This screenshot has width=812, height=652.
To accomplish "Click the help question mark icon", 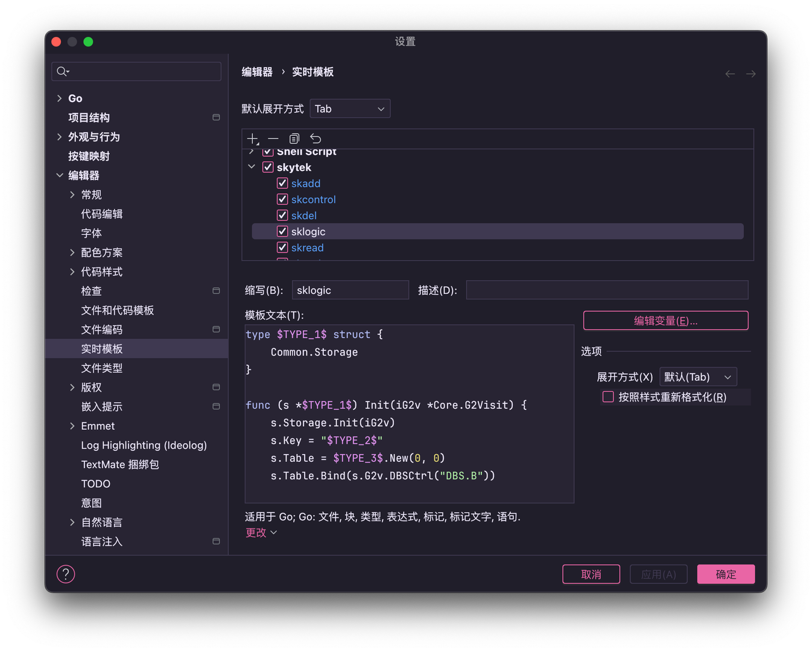I will pyautogui.click(x=66, y=574).
